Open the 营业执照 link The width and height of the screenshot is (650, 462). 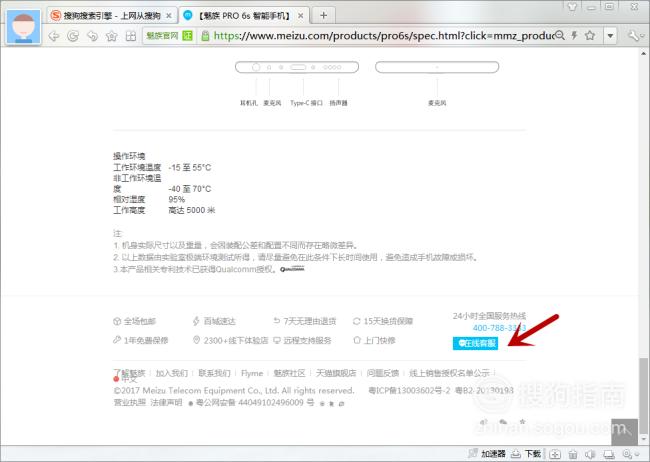point(130,402)
